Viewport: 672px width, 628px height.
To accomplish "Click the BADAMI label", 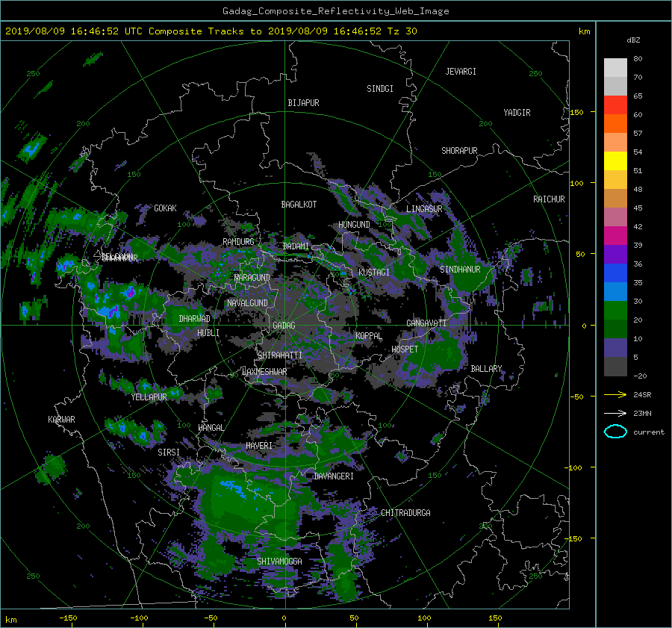I will 296,246.
